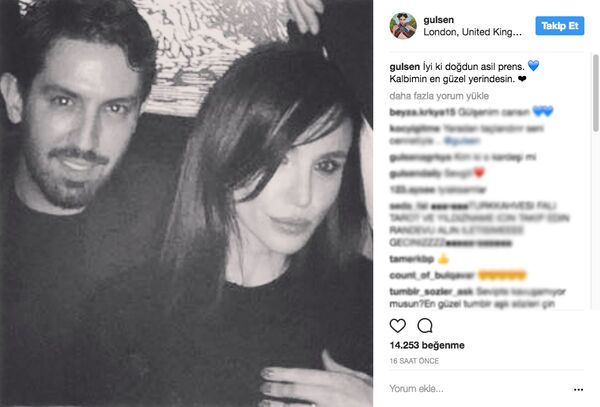Open the gulsen profile picture avatar
This screenshot has height=407, width=600.
(x=403, y=26)
